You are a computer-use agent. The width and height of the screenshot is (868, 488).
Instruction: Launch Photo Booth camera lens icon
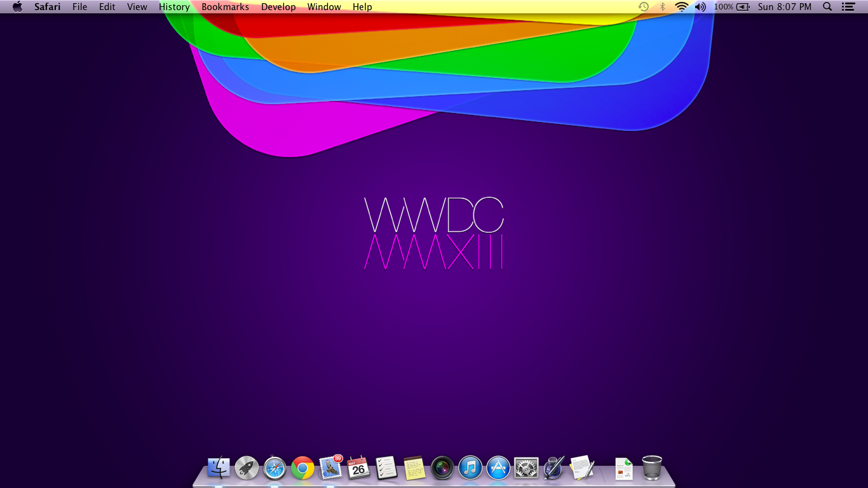pyautogui.click(x=442, y=468)
